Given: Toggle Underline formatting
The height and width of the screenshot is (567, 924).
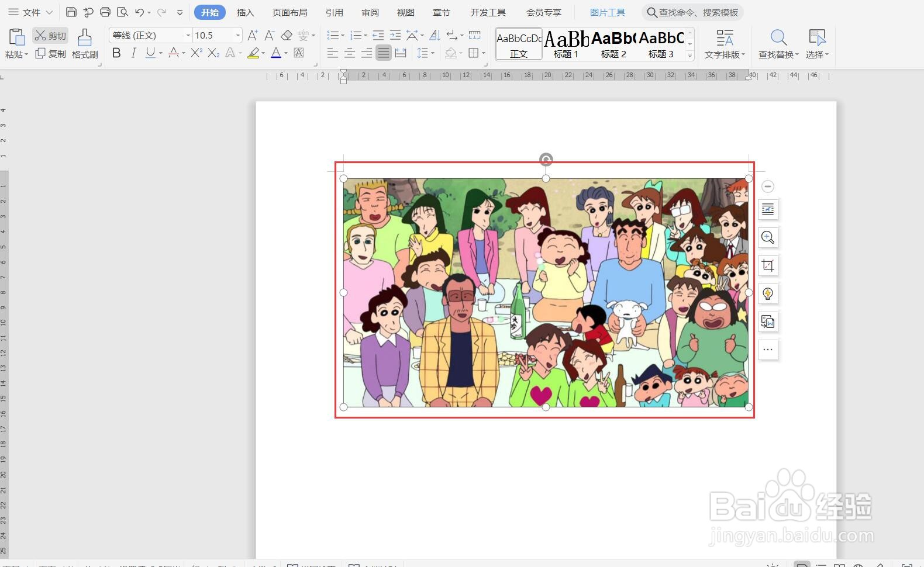Looking at the screenshot, I should point(150,53).
